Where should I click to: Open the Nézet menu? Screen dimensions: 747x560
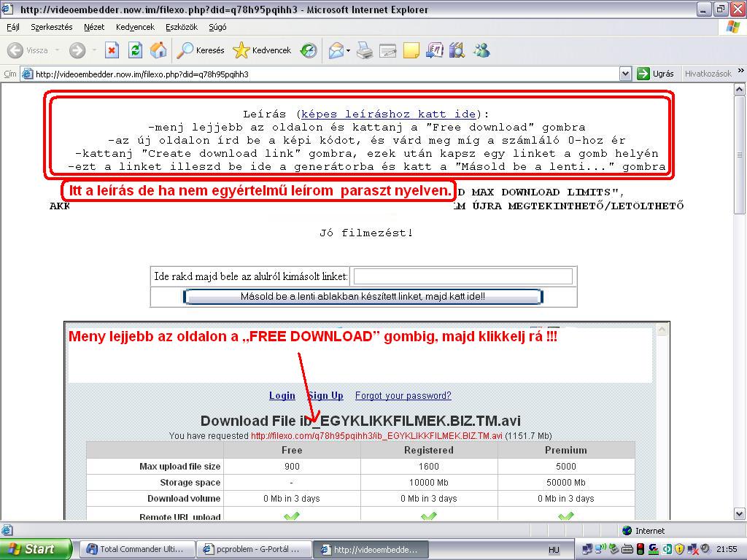(x=94, y=27)
